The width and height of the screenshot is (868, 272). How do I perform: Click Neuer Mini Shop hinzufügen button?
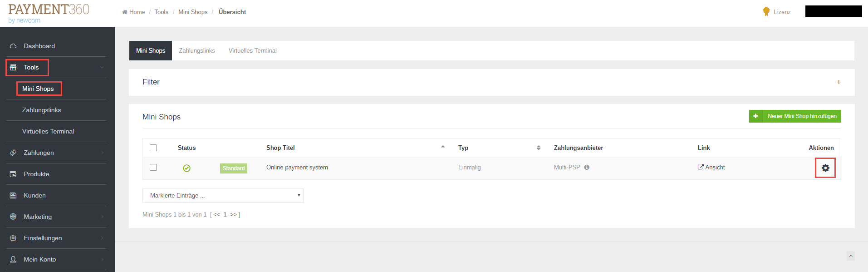tap(795, 116)
